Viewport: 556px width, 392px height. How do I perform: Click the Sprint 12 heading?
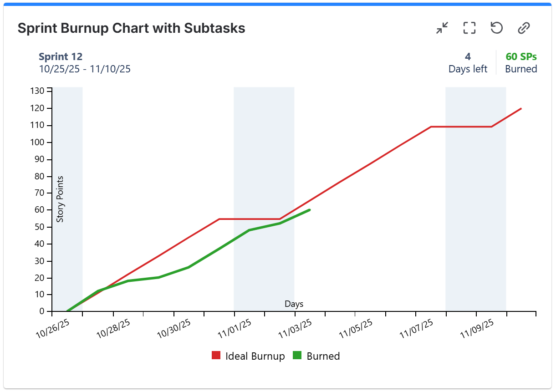(61, 56)
